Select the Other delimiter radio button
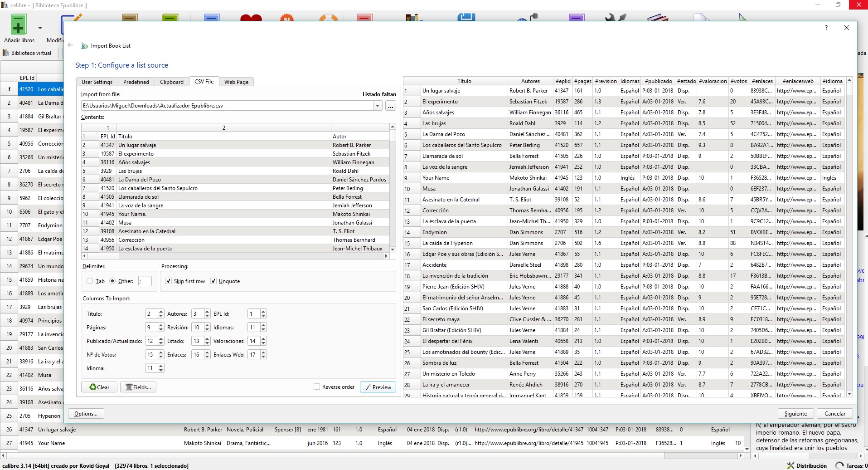The height and width of the screenshot is (470, 868). [x=112, y=281]
